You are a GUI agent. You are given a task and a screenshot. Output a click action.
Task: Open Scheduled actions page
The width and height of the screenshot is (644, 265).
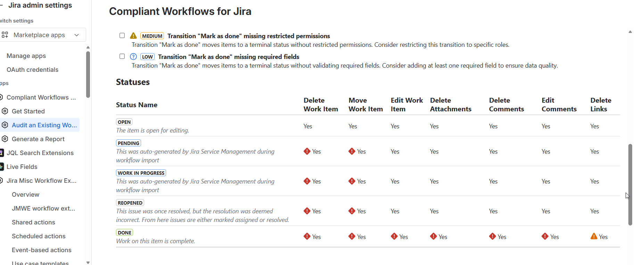point(39,236)
